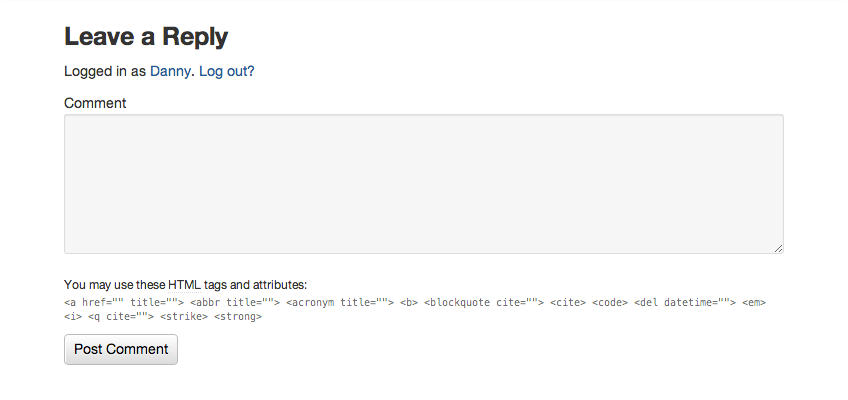Click the <abbr title> tag text

[234, 301]
